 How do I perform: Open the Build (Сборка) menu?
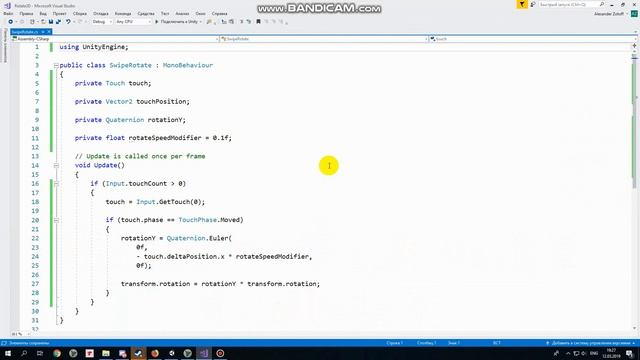point(80,13)
